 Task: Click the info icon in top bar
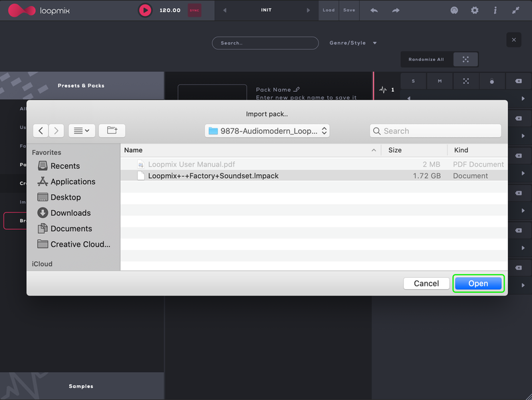(495, 11)
